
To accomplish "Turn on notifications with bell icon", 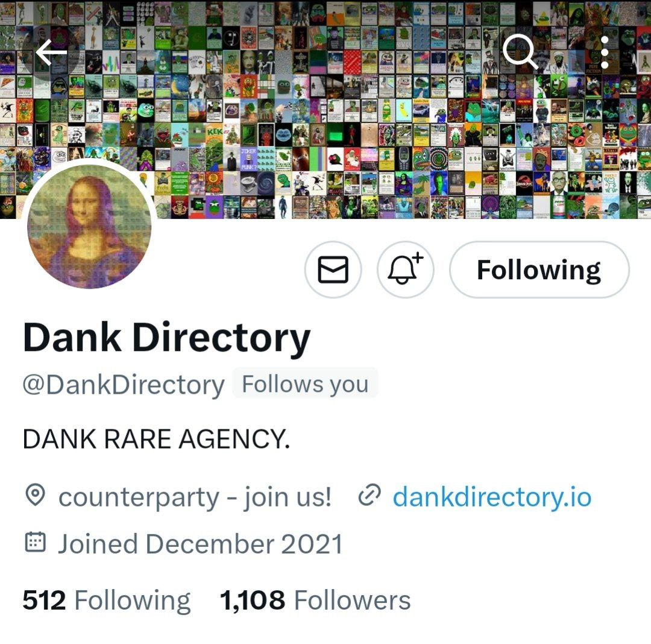I will pos(406,270).
